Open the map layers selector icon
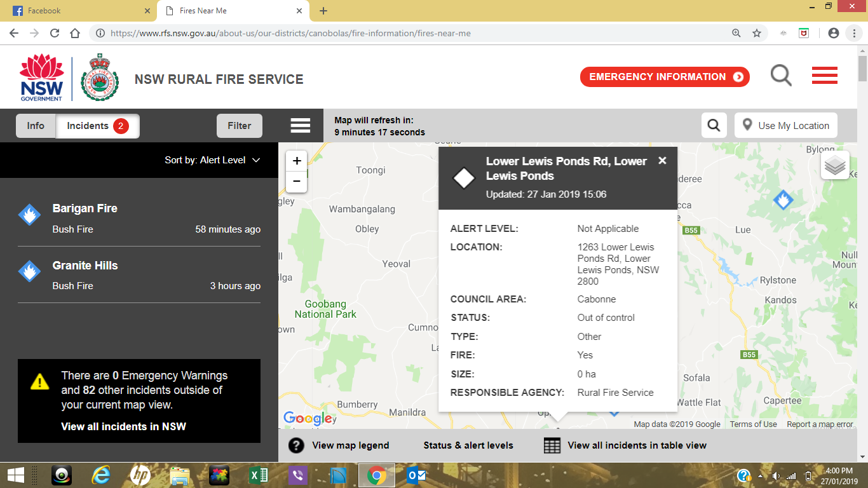868x488 pixels. (x=835, y=165)
